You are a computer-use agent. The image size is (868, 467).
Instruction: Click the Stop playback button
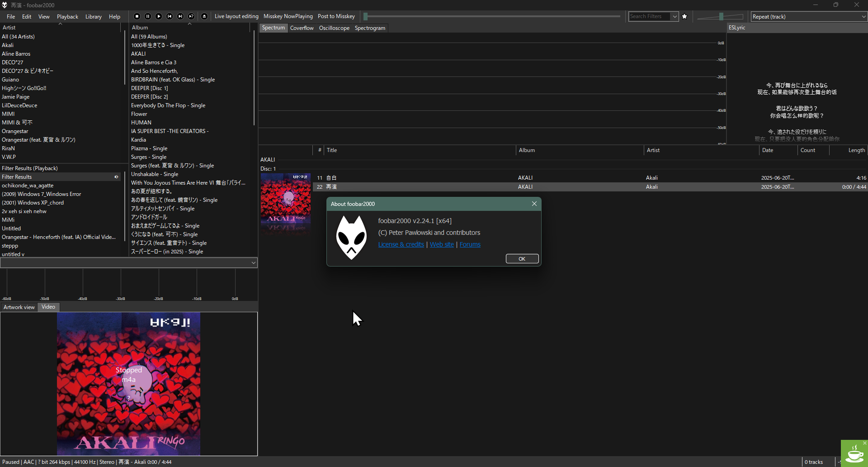point(137,16)
